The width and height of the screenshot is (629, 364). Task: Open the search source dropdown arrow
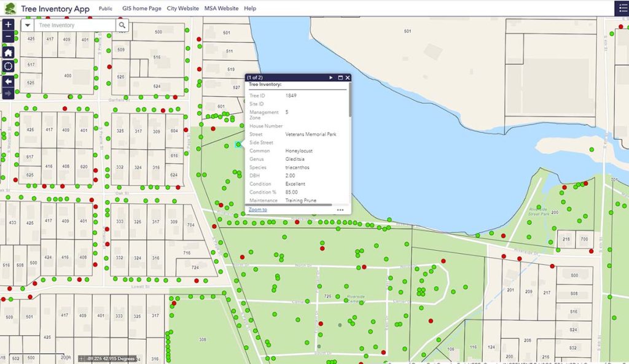(x=27, y=26)
